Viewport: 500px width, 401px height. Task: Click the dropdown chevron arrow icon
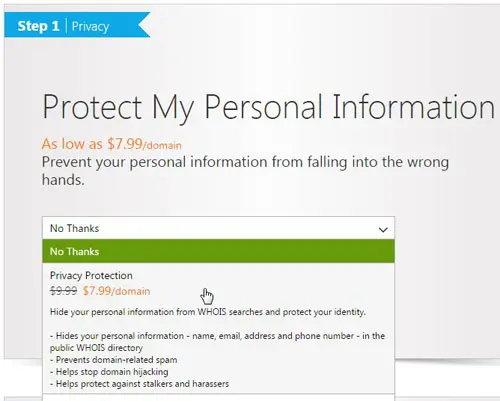383,230
